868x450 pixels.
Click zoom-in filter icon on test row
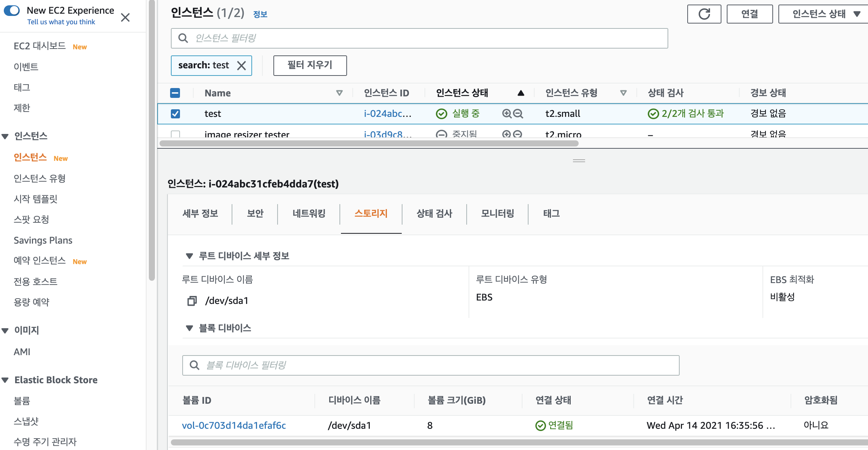tap(507, 113)
